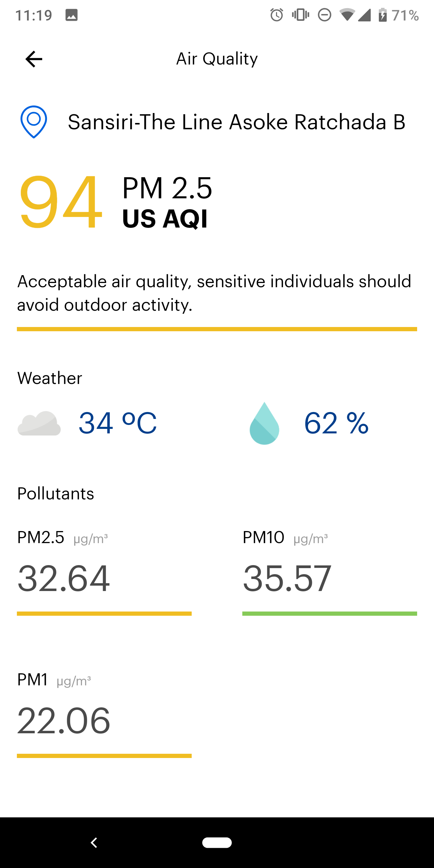The width and height of the screenshot is (434, 868).
Task: Tap the green bar under PM10 reading
Action: pos(329,614)
